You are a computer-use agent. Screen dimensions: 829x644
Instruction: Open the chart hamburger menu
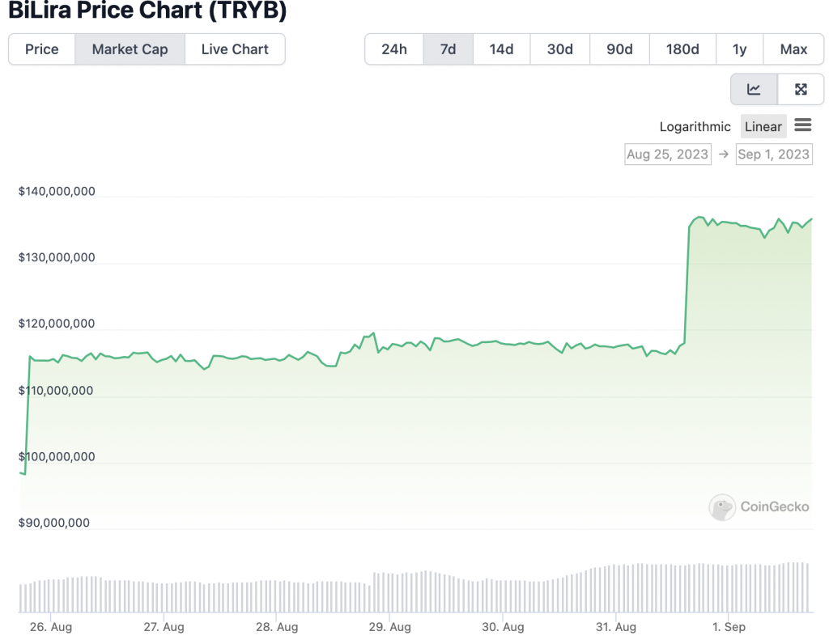[802, 125]
